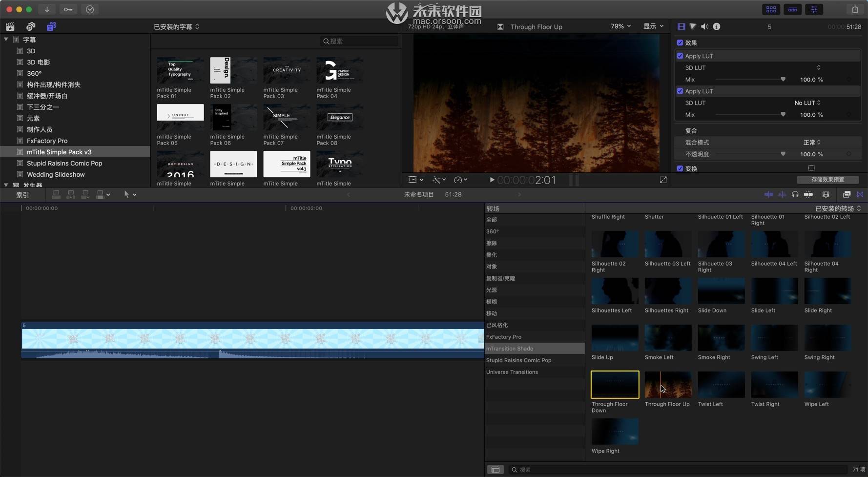Play the viewer clip

[492, 180]
